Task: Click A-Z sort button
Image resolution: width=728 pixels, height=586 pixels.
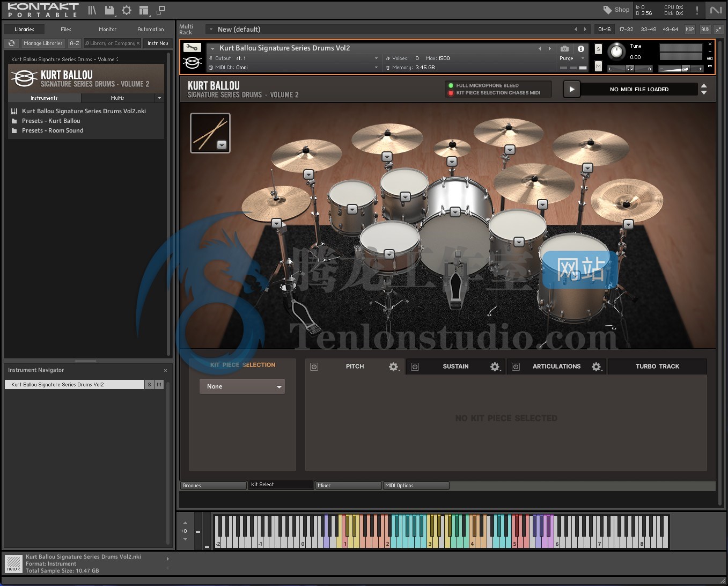Action: [75, 43]
